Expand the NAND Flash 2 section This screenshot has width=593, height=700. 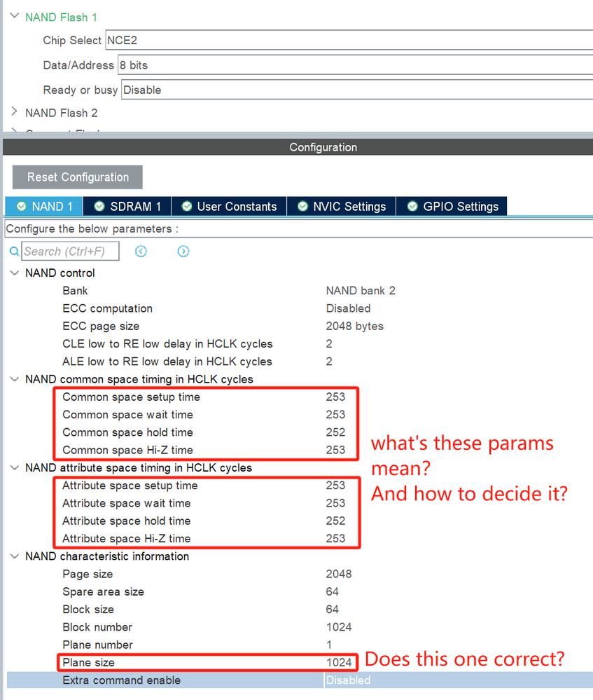(x=14, y=111)
